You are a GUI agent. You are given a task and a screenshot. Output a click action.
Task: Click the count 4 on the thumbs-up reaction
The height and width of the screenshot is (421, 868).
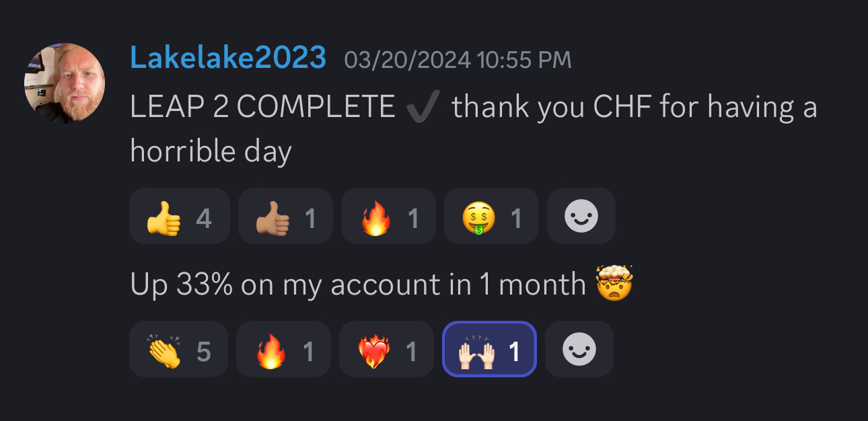pos(204,217)
